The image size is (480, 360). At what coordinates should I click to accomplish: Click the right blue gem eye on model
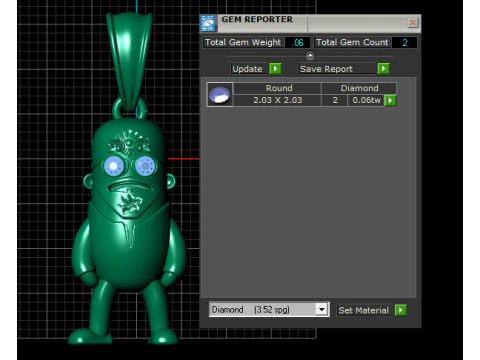[x=145, y=166]
